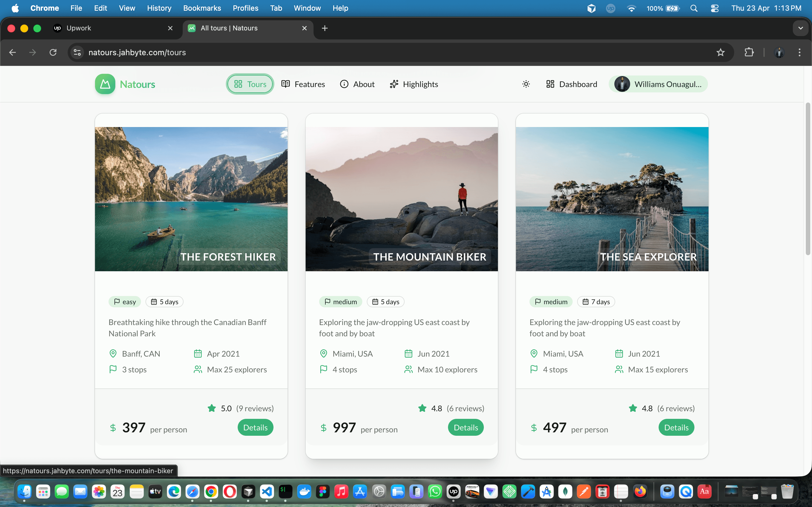Open the Bookmarks menu in the menu bar

pos(202,8)
